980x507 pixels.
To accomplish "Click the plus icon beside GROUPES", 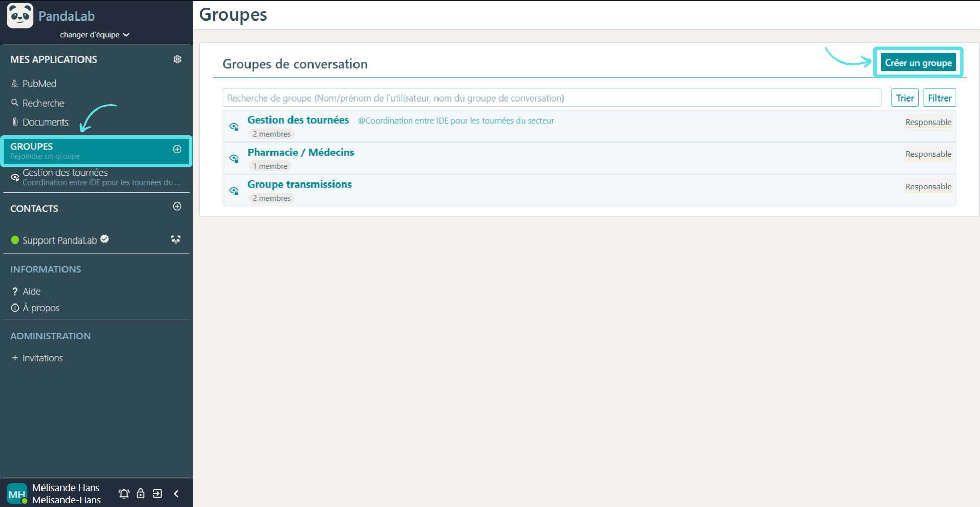I will 177,149.
